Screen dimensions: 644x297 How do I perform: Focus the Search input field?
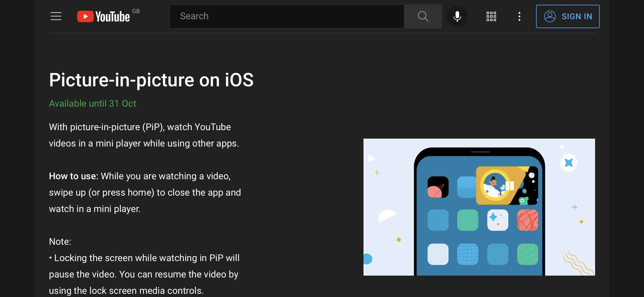[x=287, y=16]
